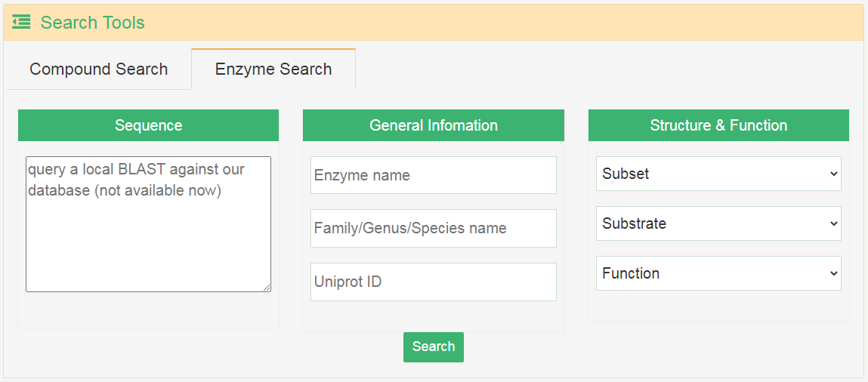The width and height of the screenshot is (868, 382).
Task: Expand the Substrate dropdown list
Action: click(x=710, y=223)
